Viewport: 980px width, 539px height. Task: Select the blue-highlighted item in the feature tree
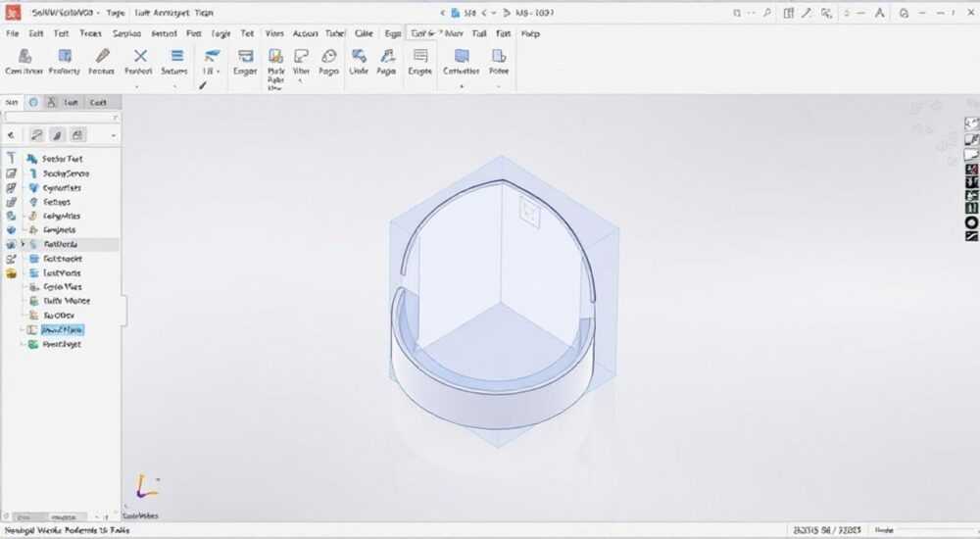click(62, 329)
